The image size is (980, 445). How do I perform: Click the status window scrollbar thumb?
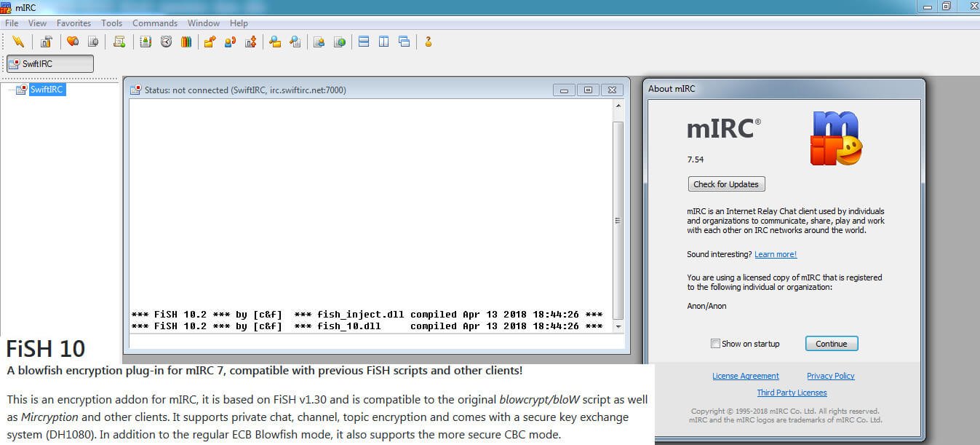pos(618,220)
